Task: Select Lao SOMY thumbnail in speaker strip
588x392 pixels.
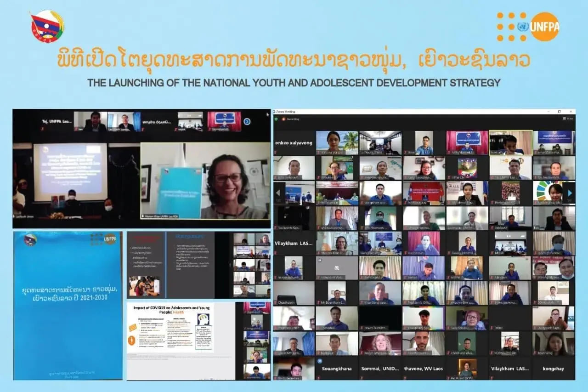Action: [x=124, y=121]
